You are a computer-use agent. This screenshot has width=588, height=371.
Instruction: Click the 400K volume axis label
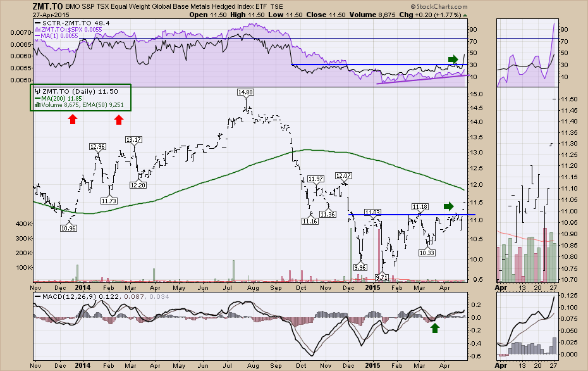point(24,223)
